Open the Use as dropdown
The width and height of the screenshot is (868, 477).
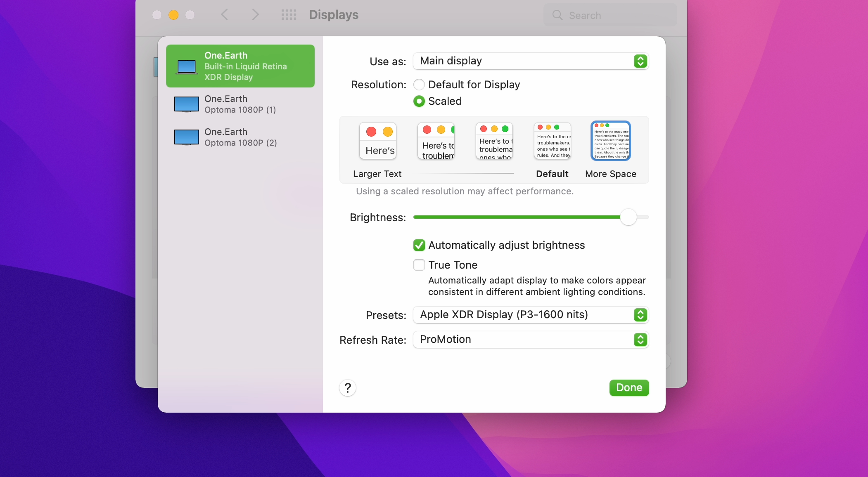click(531, 61)
